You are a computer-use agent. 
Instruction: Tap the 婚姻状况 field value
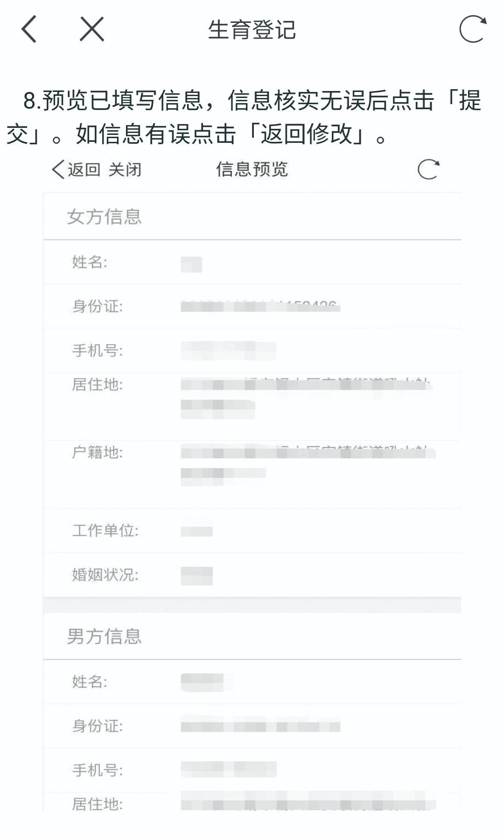click(197, 575)
